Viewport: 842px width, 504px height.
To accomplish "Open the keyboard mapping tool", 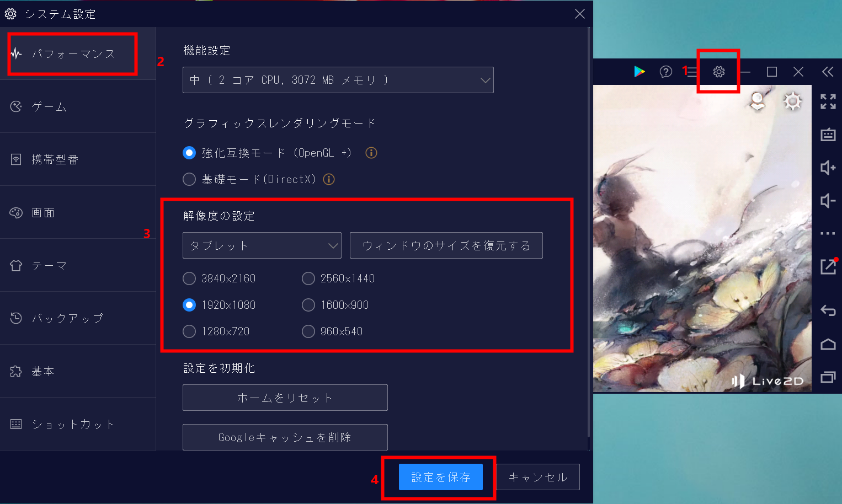I will pos(828,135).
